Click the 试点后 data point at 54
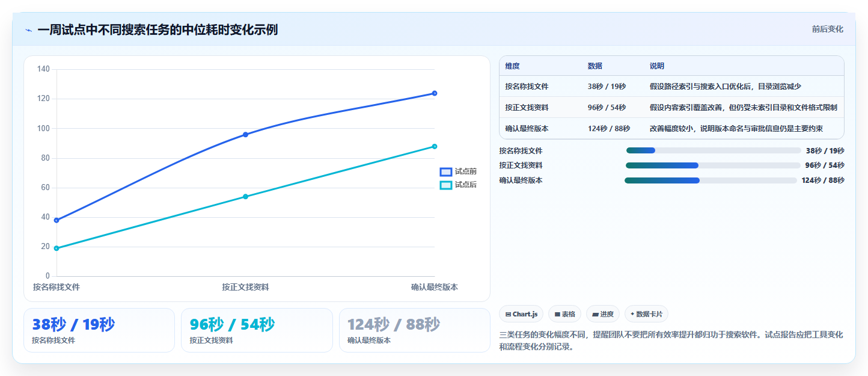 [245, 197]
